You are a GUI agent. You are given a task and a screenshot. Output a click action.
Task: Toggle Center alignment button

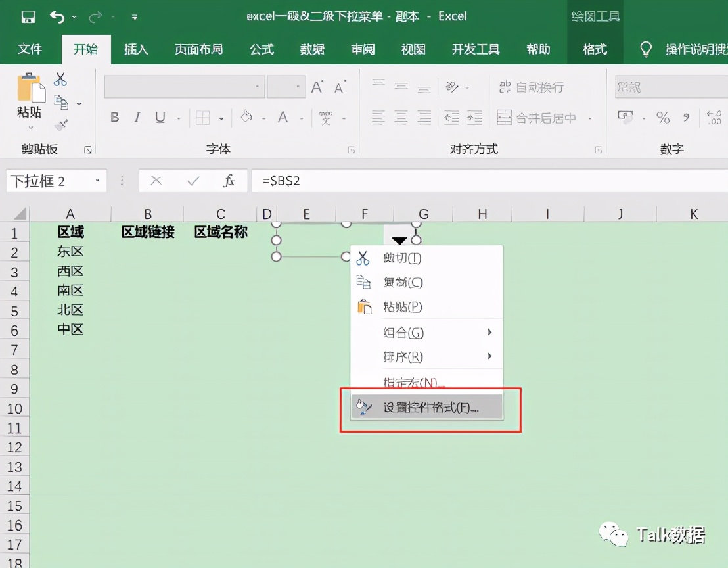[401, 118]
